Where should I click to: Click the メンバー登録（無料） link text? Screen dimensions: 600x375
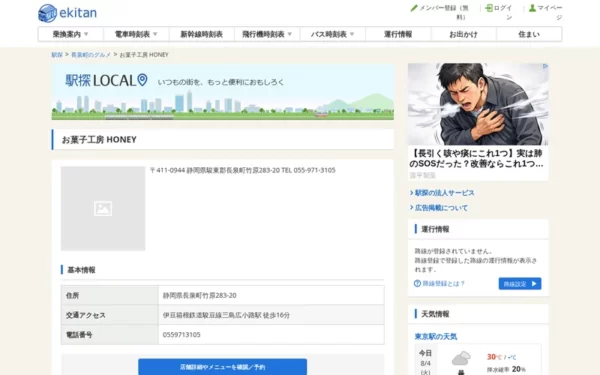point(444,12)
